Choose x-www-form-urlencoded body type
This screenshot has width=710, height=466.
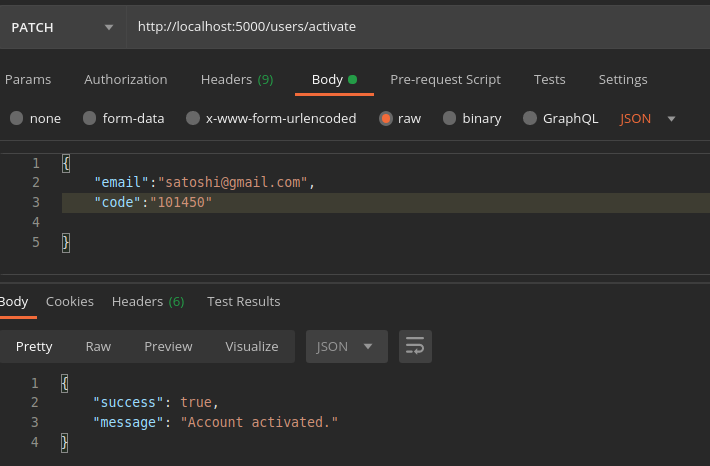tap(193, 118)
